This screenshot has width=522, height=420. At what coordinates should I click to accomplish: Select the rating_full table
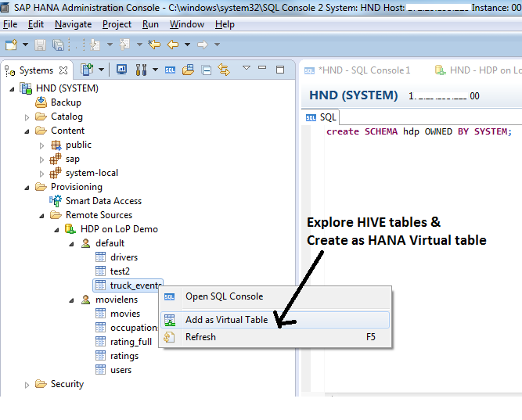tap(131, 342)
